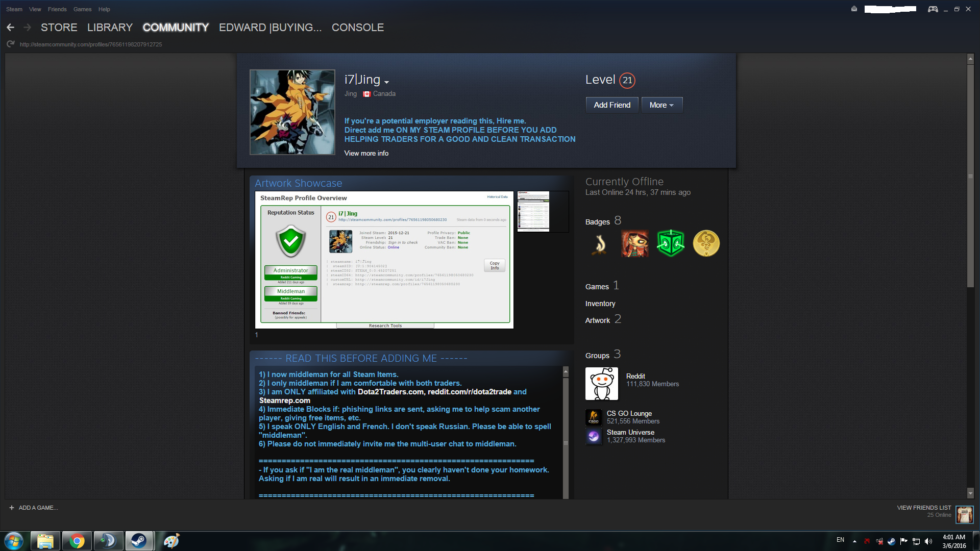Select the second artwork thumbnail

coord(533,211)
